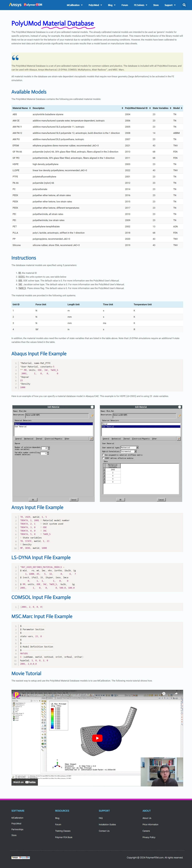Viewport: 192px width, 868px height.
Task: Expand the FE Solvers dropdown menu
Action: point(140,5)
